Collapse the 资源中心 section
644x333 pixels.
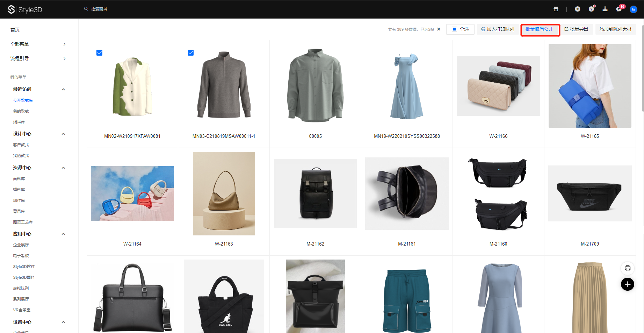click(63, 168)
